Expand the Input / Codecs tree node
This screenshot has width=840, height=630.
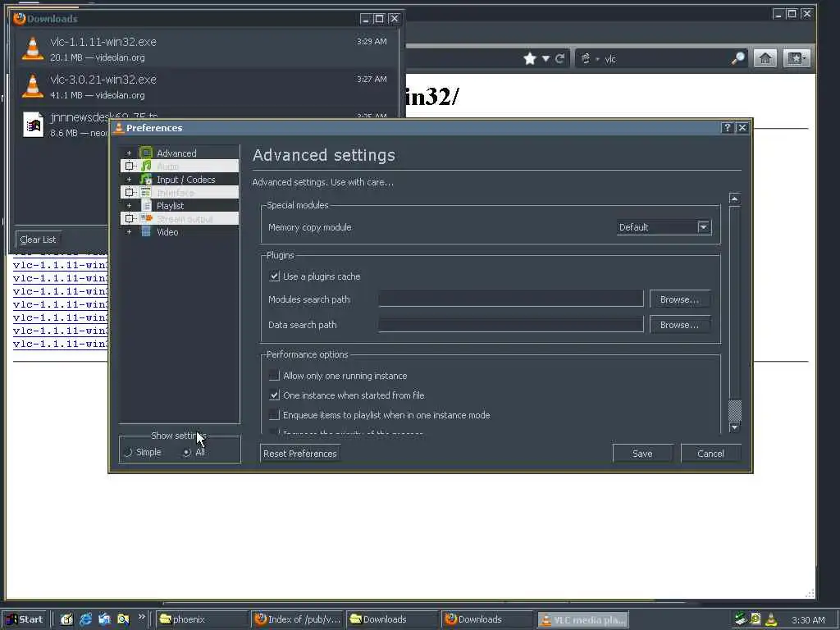tap(129, 180)
